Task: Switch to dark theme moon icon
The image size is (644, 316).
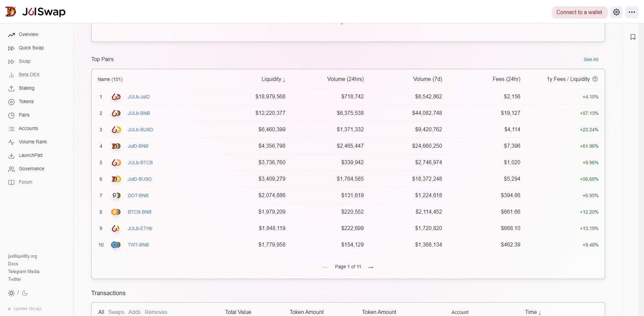Action: pyautogui.click(x=25, y=293)
